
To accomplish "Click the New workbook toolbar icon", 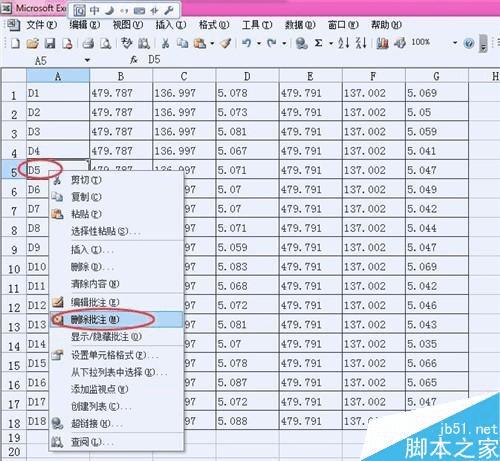I will click(x=15, y=43).
